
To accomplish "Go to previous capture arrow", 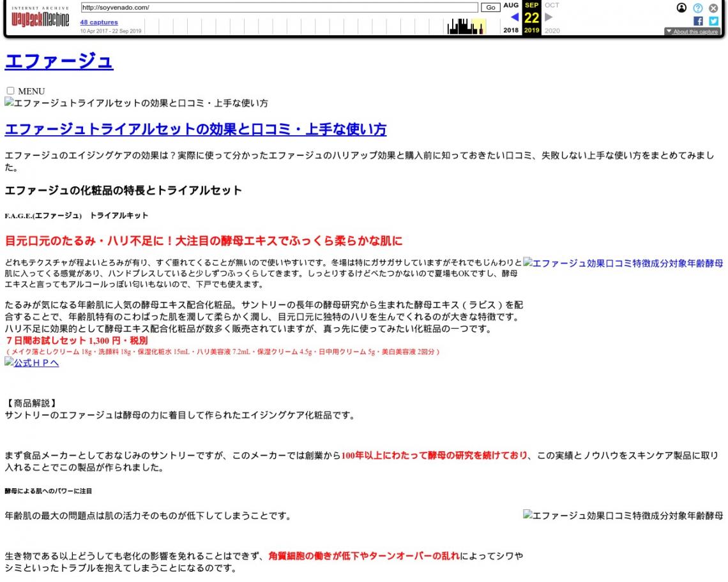I will point(515,17).
